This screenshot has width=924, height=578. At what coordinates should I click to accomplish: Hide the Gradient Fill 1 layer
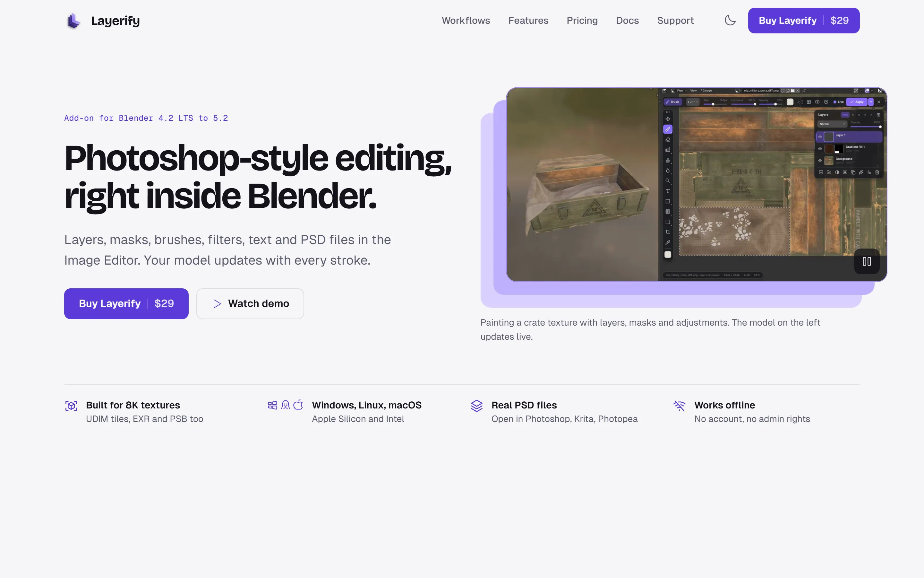[820, 149]
